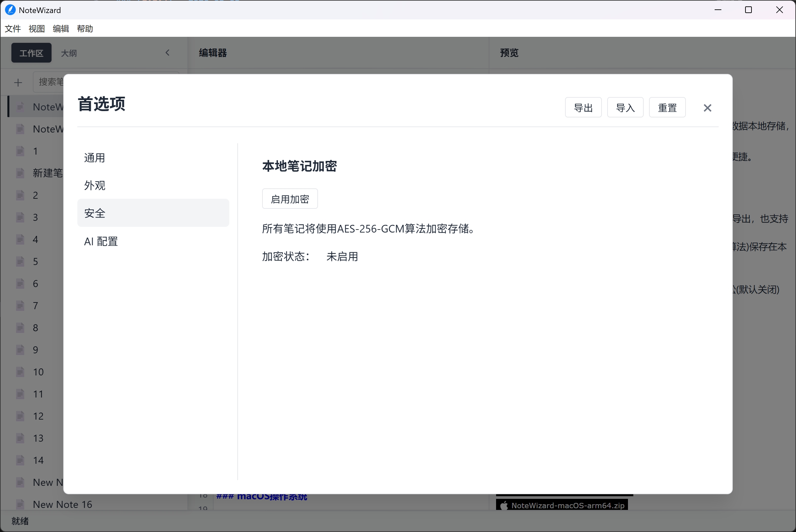Click the 未启用 encryption status text
796x532 pixels.
tap(342, 257)
